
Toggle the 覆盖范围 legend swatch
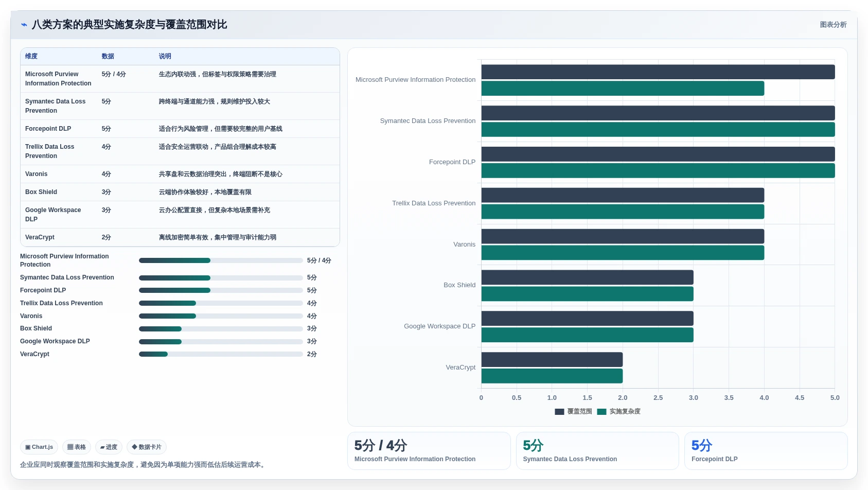point(559,412)
